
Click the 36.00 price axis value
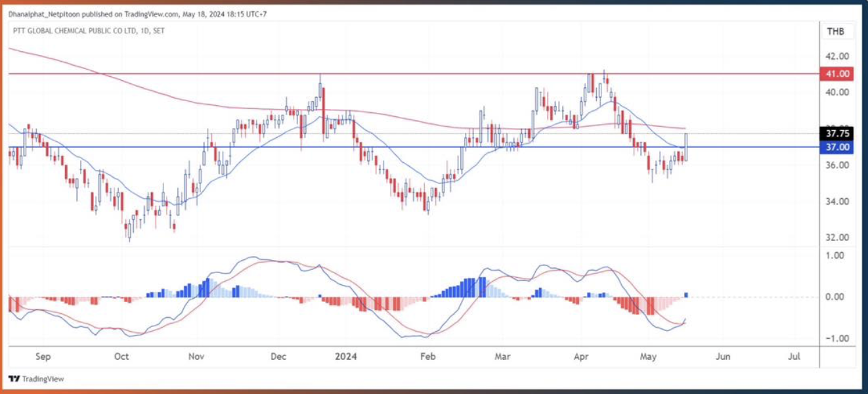[836, 165]
